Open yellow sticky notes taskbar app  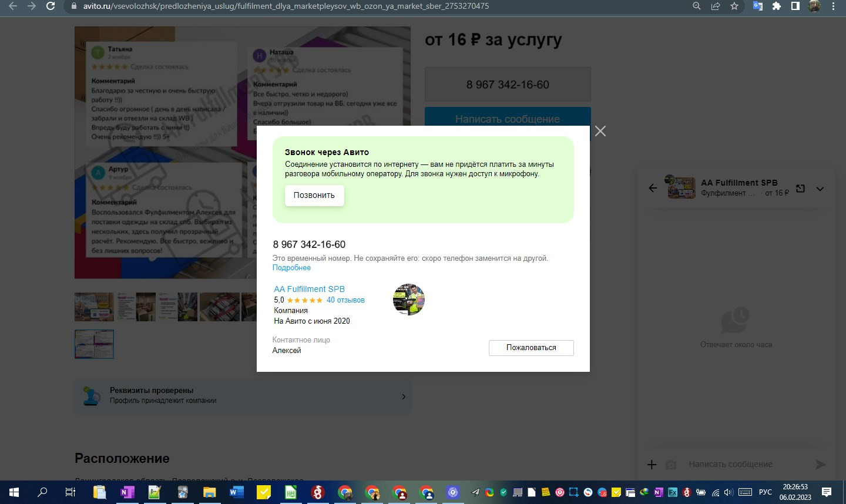(263, 492)
